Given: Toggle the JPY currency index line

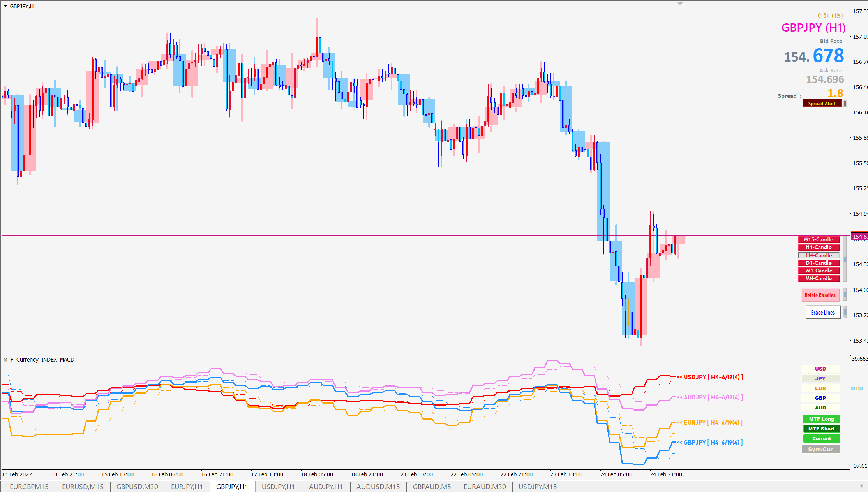Looking at the screenshot, I should click(x=820, y=378).
